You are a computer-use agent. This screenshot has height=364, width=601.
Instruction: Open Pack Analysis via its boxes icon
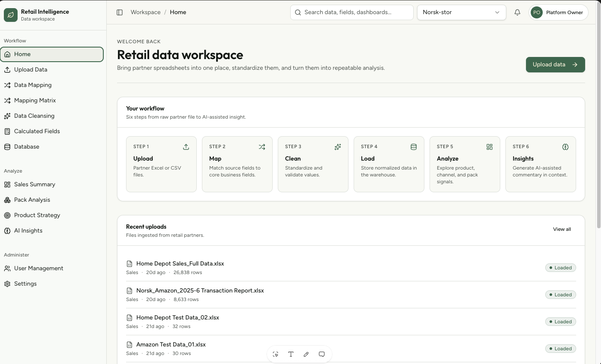click(7, 200)
